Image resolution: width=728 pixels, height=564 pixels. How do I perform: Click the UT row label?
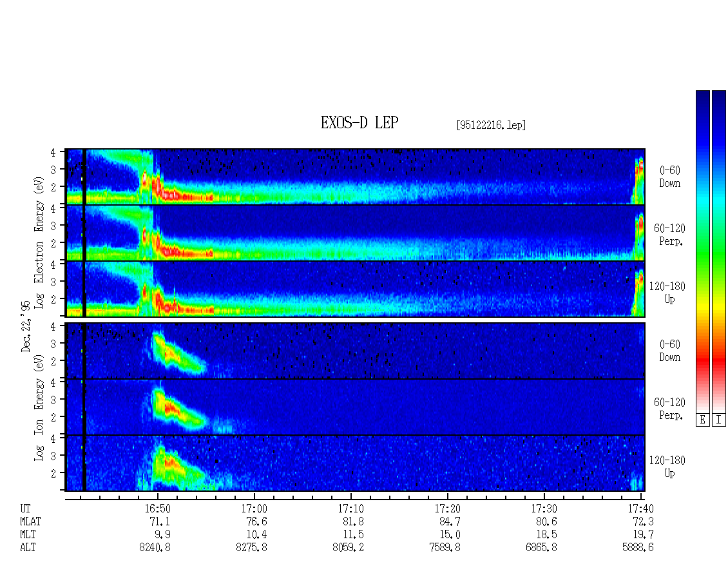point(25,509)
